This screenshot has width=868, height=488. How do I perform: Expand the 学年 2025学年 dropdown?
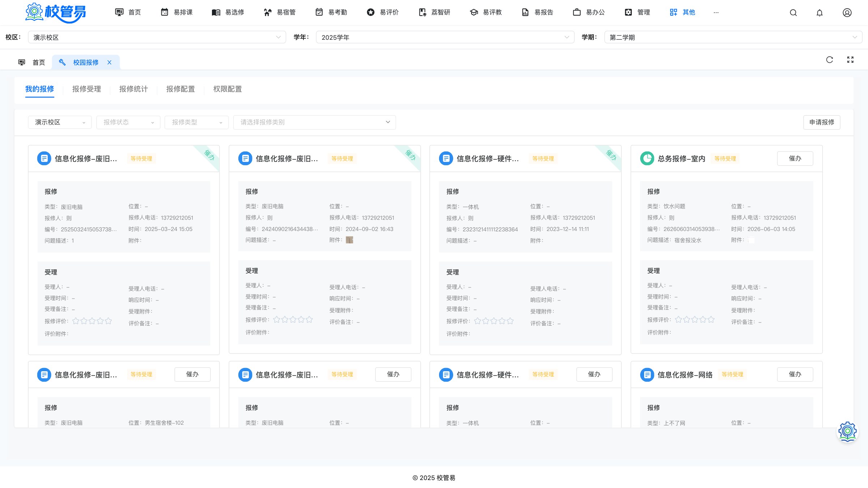tap(445, 37)
